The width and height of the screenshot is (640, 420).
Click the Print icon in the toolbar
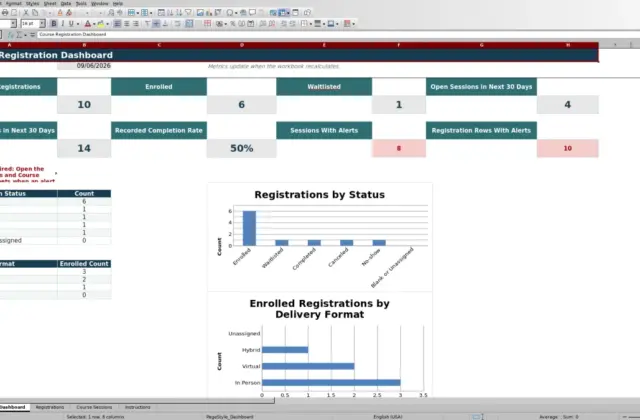(5, 13)
